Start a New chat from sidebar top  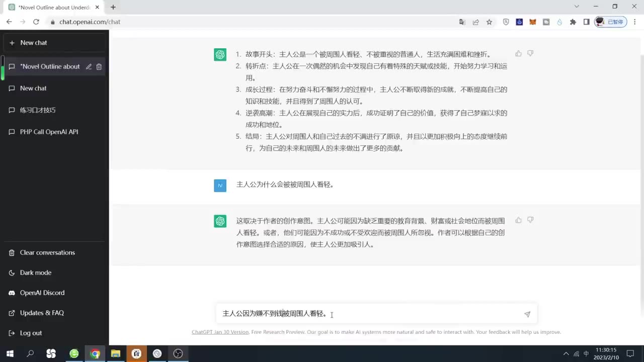pyautogui.click(x=54, y=43)
